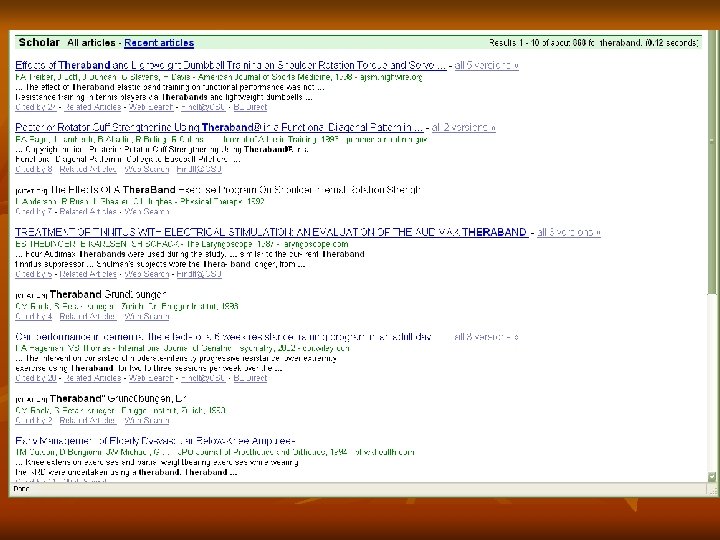Screen dimensions: 720x540
Task: Click Web Search under the Dumbbell Training result
Action: point(151,107)
